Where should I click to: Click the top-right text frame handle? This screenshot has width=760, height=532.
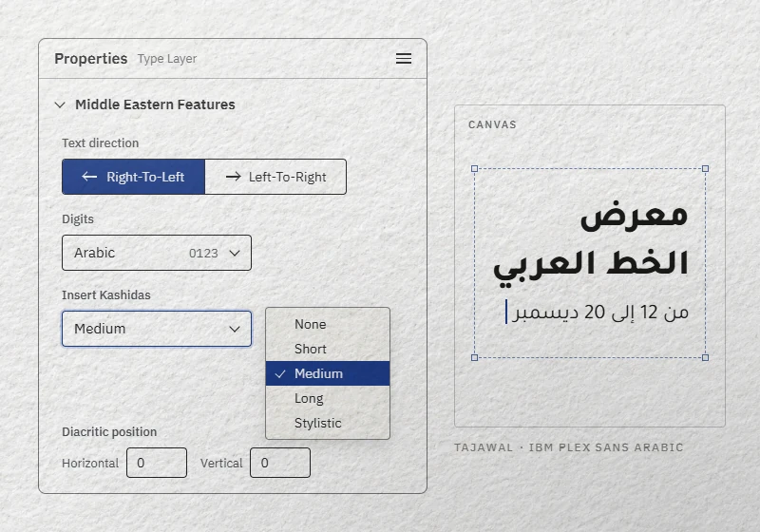706,168
